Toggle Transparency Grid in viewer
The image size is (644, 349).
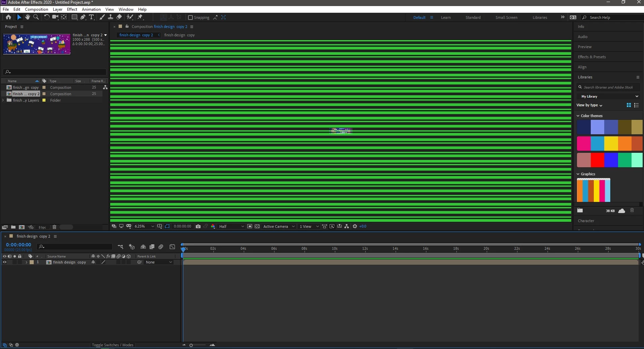(257, 226)
